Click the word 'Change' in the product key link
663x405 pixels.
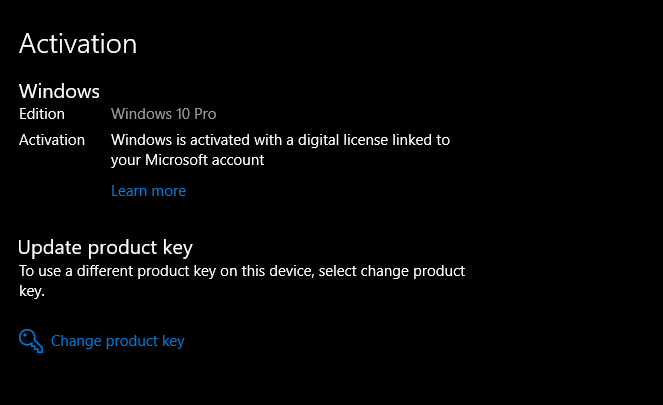(76, 341)
